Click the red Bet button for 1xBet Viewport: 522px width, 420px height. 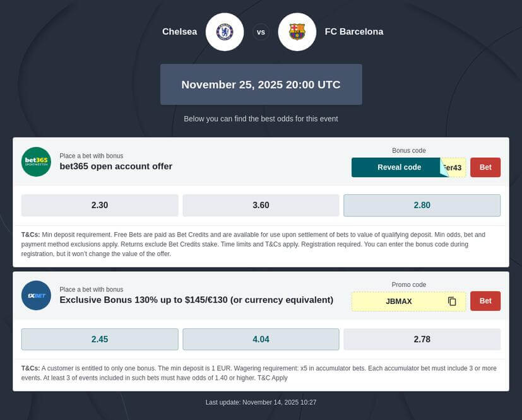(485, 301)
